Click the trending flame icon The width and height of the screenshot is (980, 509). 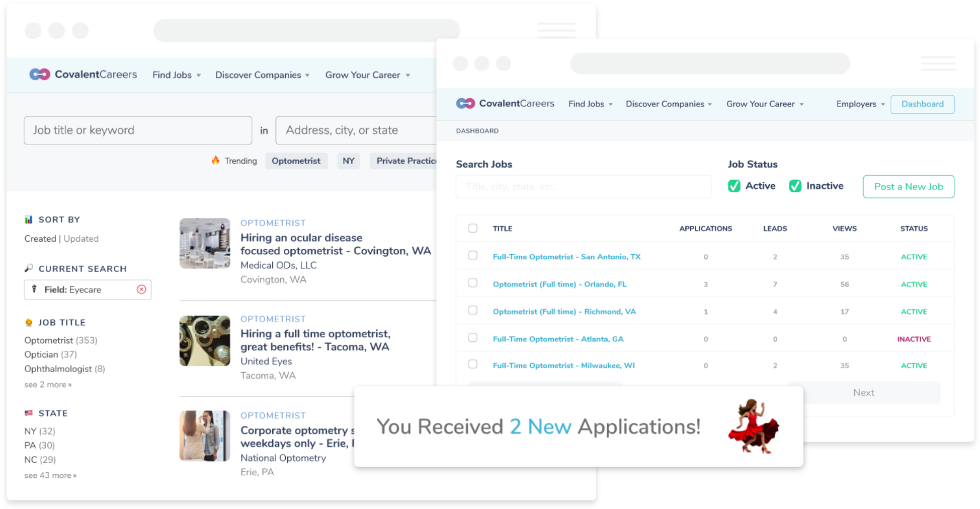(215, 161)
